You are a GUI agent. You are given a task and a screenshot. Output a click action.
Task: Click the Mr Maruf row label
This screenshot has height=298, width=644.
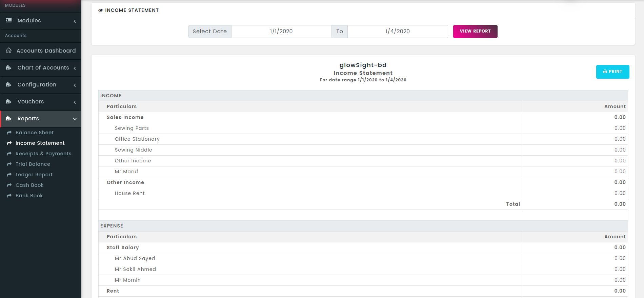(x=126, y=172)
